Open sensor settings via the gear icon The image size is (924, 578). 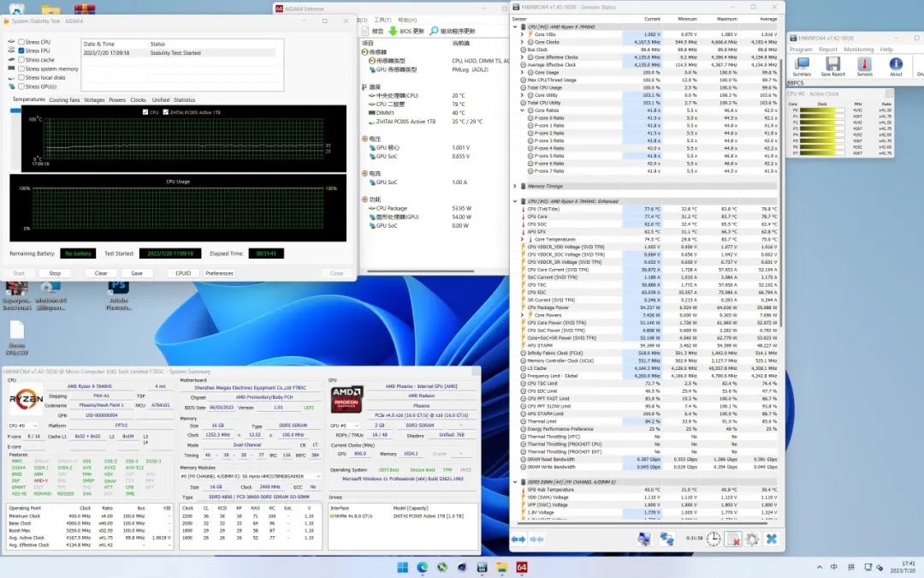[x=752, y=539]
